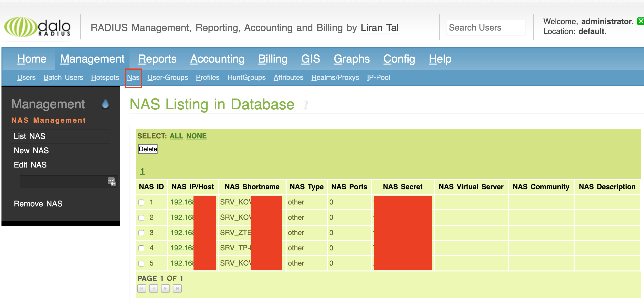
Task: Click the daloRADIUS logo
Action: (x=37, y=27)
